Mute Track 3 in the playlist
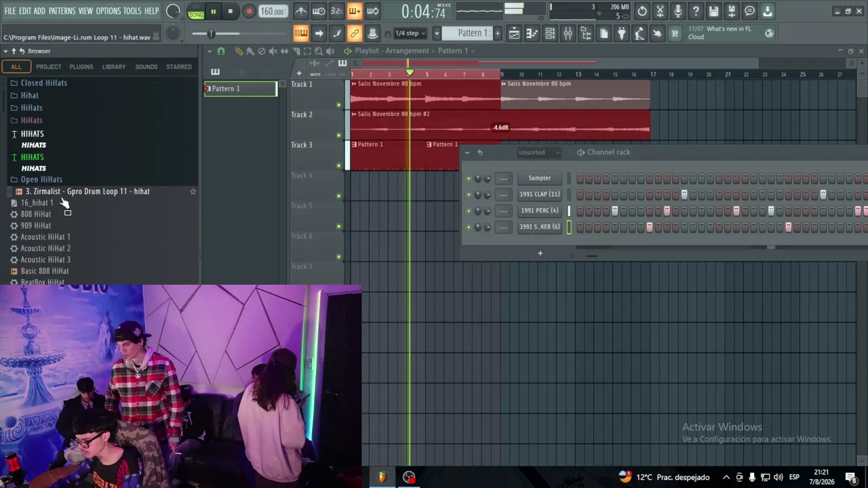 pyautogui.click(x=338, y=165)
